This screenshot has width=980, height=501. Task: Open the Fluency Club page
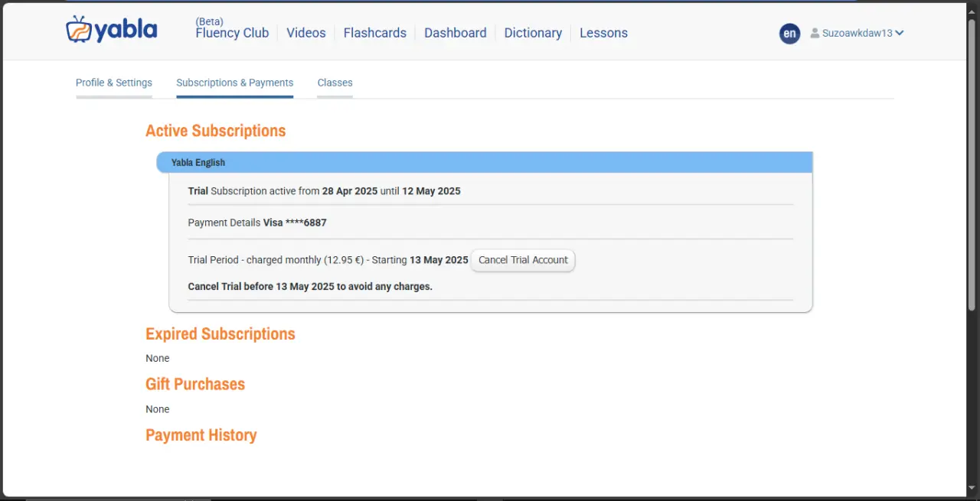pyautogui.click(x=232, y=33)
